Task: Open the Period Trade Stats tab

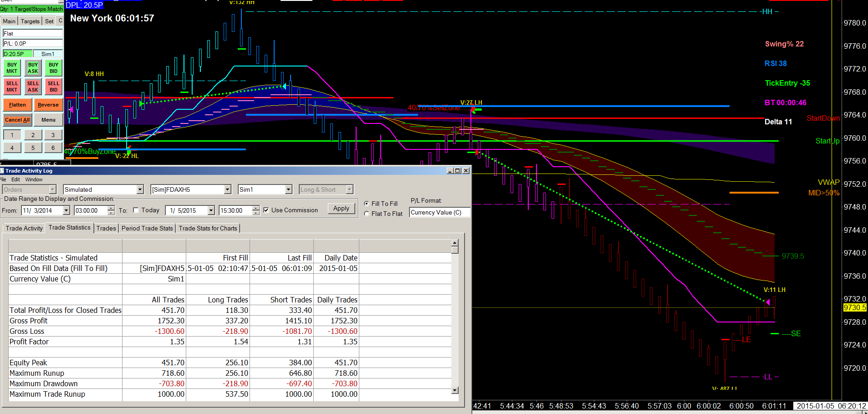Action: click(147, 228)
